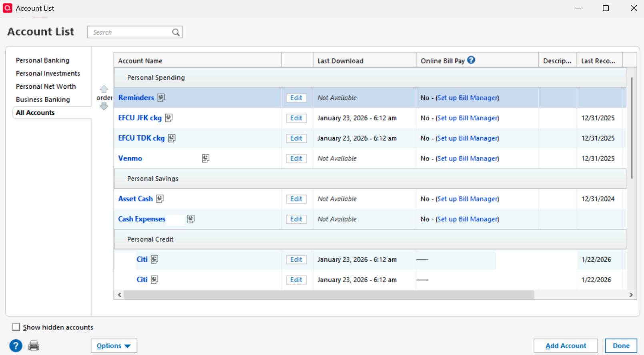The width and height of the screenshot is (644, 355).
Task: Click the Personal Spending group header
Action: coord(370,78)
